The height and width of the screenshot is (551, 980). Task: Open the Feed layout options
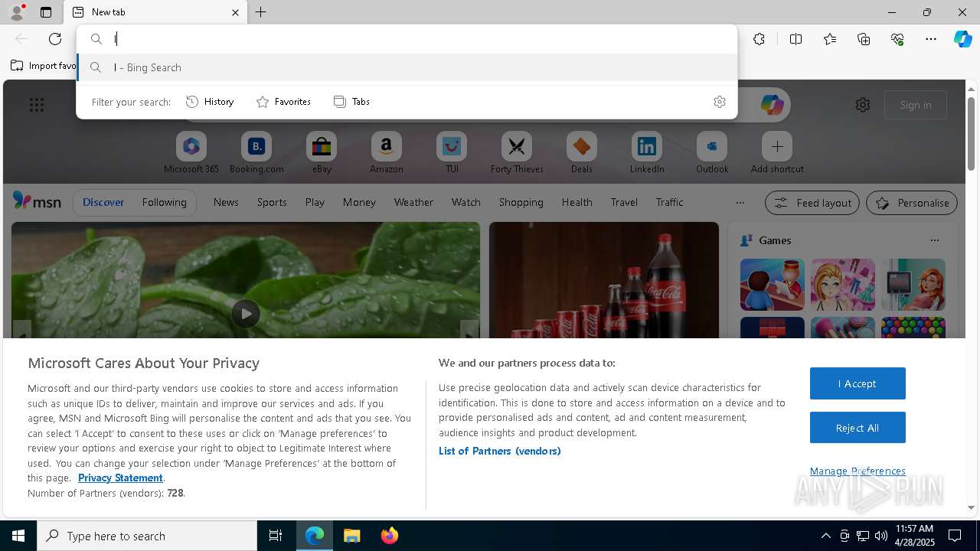click(812, 203)
